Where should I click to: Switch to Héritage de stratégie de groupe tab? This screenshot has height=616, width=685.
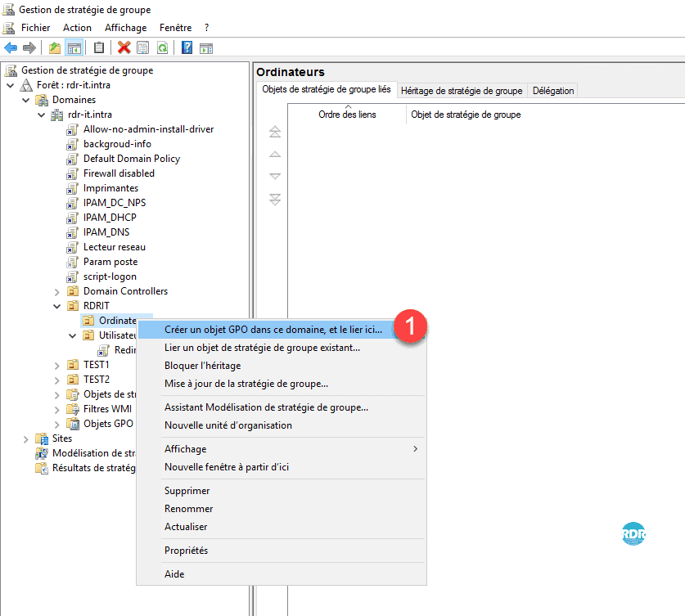pyautogui.click(x=462, y=90)
